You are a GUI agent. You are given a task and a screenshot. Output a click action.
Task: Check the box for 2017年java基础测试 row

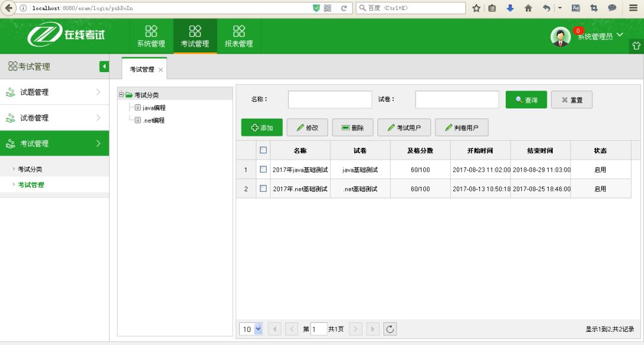tap(263, 169)
